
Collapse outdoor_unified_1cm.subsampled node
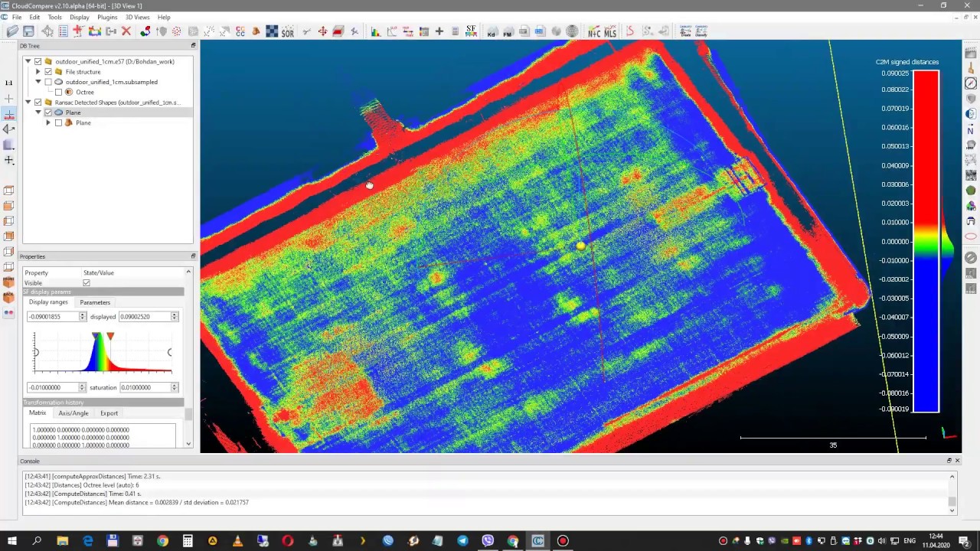click(x=38, y=82)
